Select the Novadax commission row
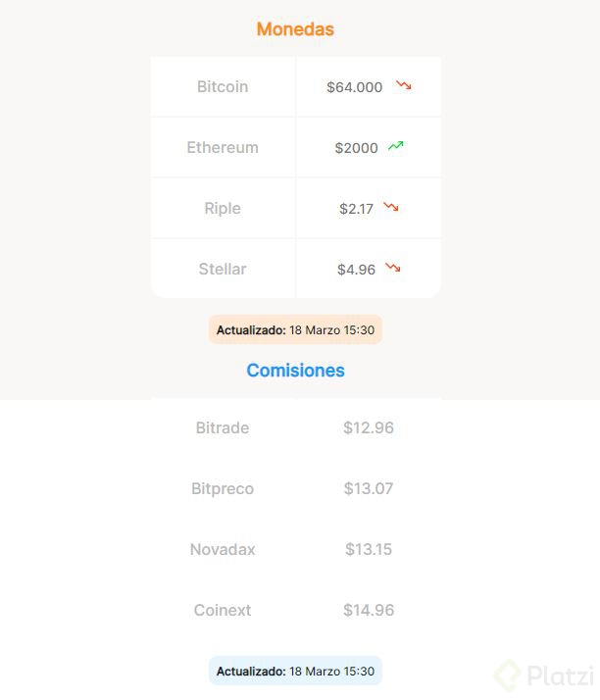The height and width of the screenshot is (700, 600). click(x=296, y=549)
